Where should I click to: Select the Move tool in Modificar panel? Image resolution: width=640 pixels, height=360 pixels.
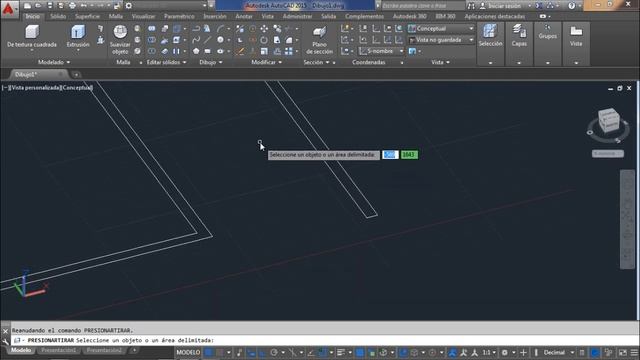[x=264, y=28]
